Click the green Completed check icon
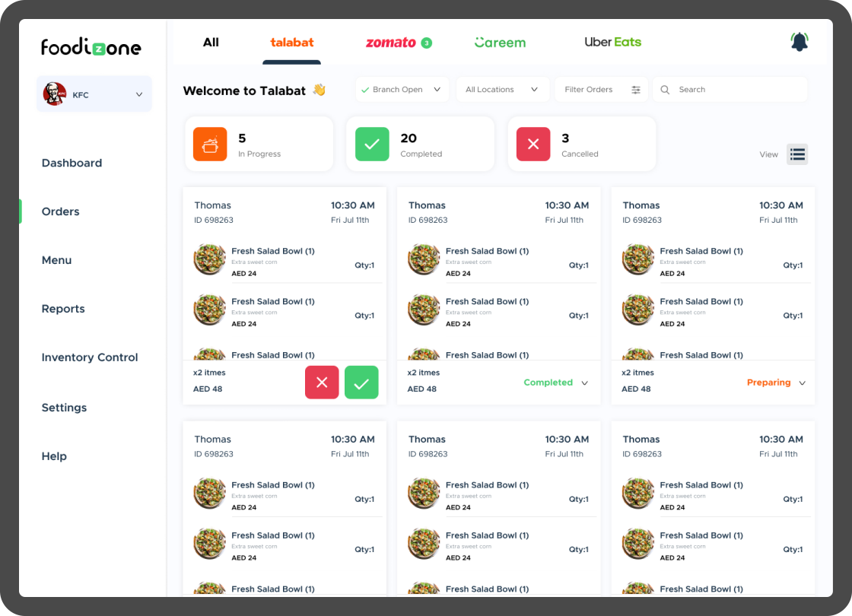 (x=372, y=144)
